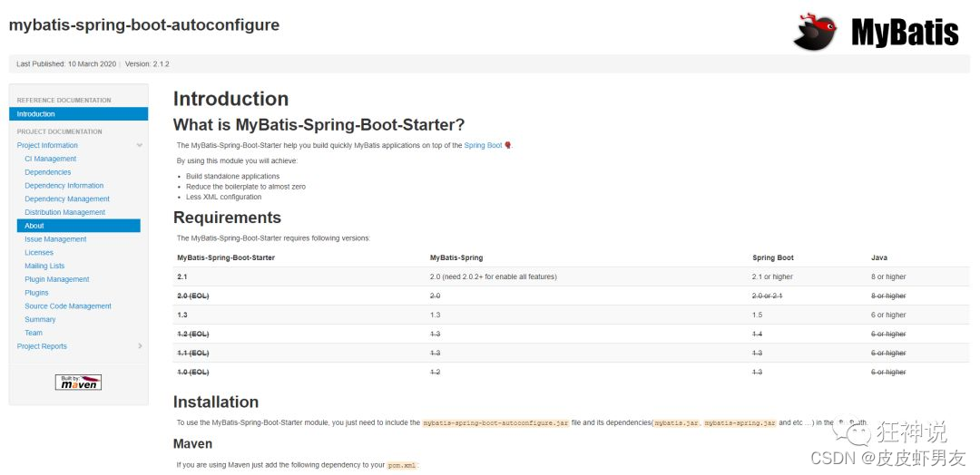Collapse the Project Information section chevron
This screenshot has width=980, height=475.
[x=140, y=145]
